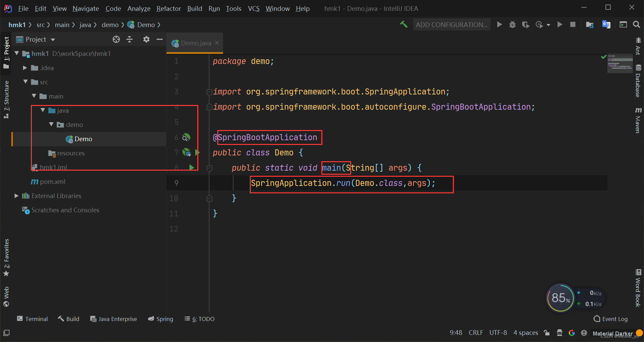Viewport: 644px width, 342px height.
Task: Click the inspector hat icon in status bar
Action: click(x=560, y=333)
